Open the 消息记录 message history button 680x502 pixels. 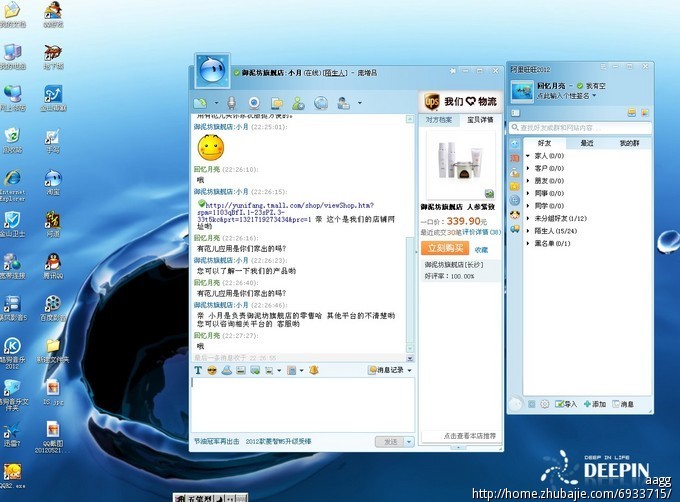coord(386,370)
